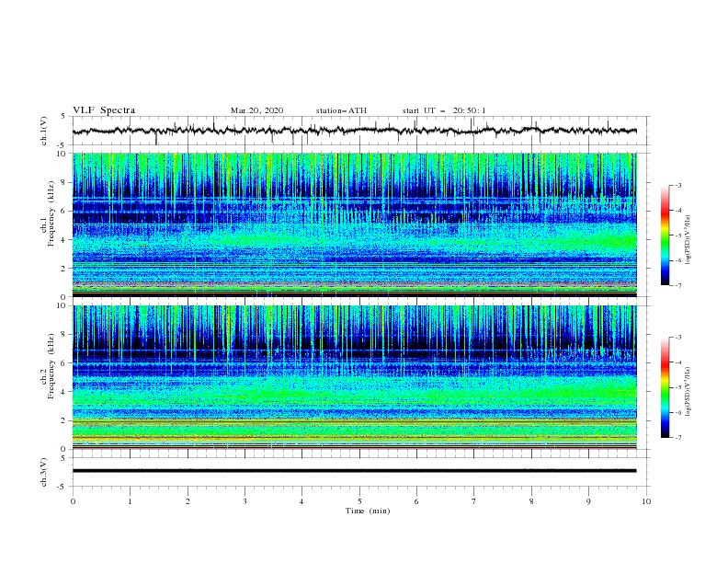Click the "4" tick on the time axis
The height and width of the screenshot is (563, 728).
[301, 501]
